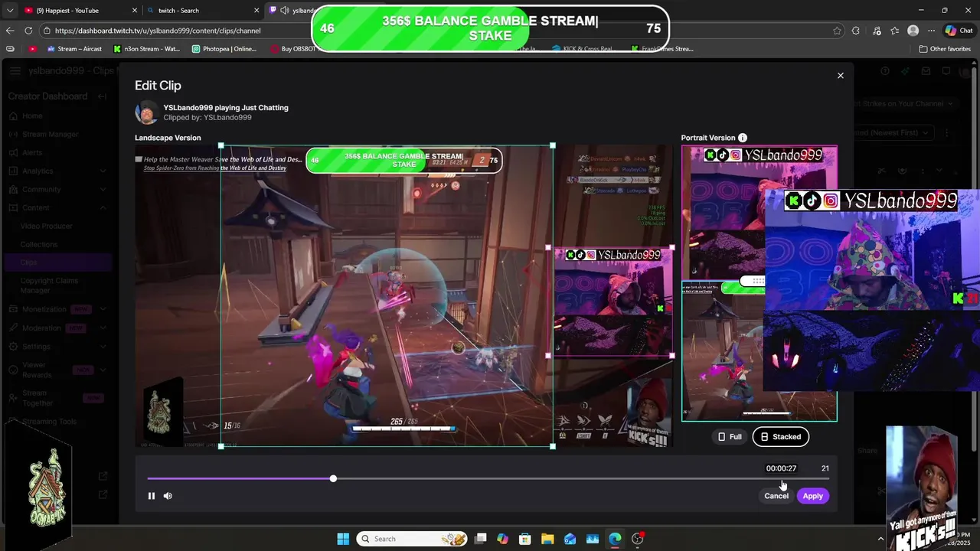
Task: Open the Photopea Online bookmark
Action: pyautogui.click(x=224, y=49)
